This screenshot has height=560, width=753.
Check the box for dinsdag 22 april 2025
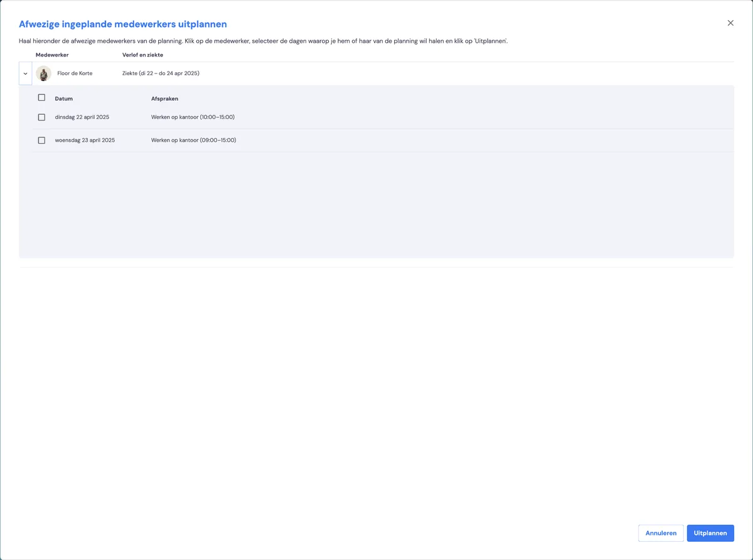coord(41,117)
